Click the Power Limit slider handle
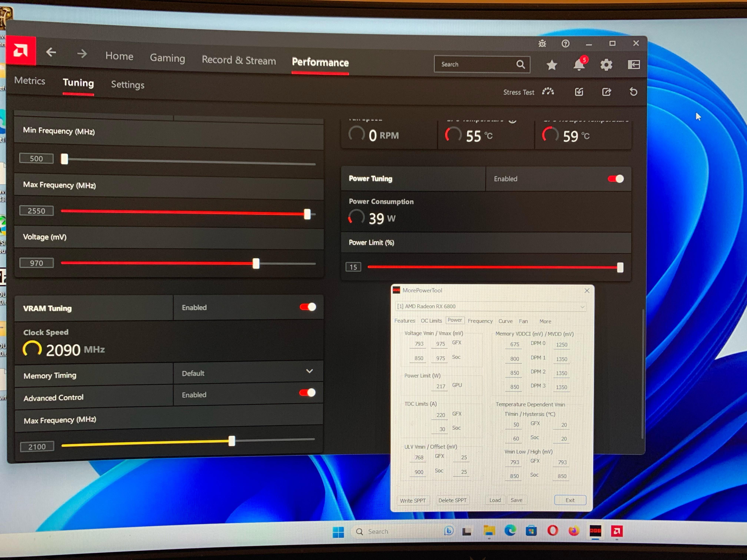This screenshot has height=560, width=747. pyautogui.click(x=620, y=268)
